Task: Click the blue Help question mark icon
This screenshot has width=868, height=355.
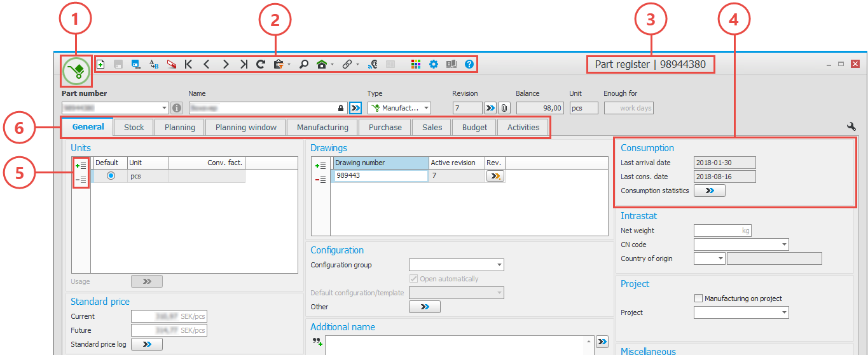Action: pyautogui.click(x=469, y=64)
